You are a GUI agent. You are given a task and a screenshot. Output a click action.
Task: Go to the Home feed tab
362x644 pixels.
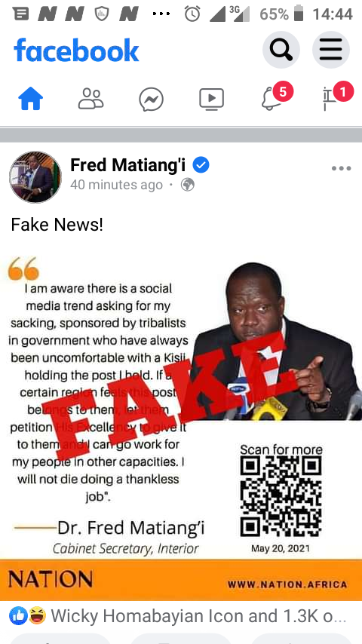coord(30,99)
